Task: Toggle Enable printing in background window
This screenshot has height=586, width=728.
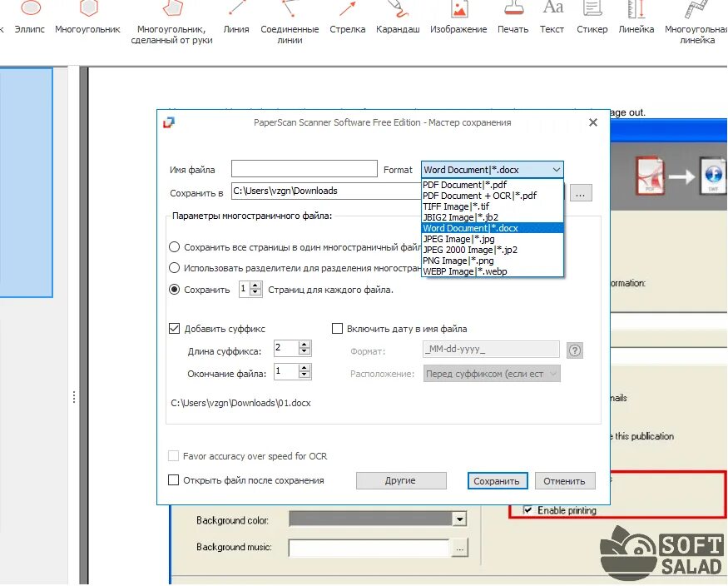Action: tap(527, 510)
